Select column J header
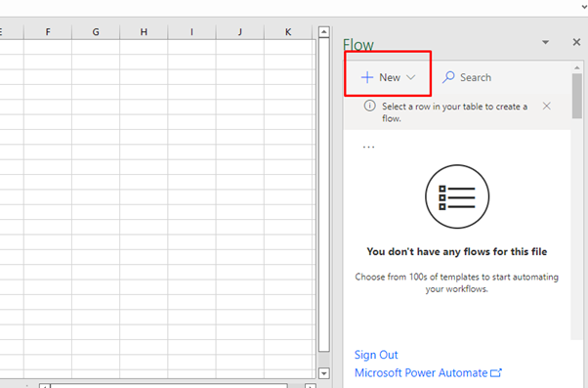 [x=239, y=32]
